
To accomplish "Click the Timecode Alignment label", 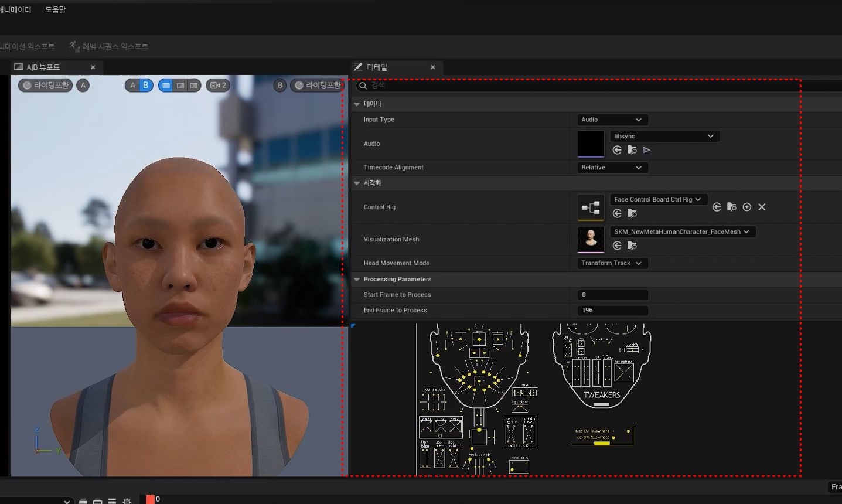I will click(x=393, y=168).
